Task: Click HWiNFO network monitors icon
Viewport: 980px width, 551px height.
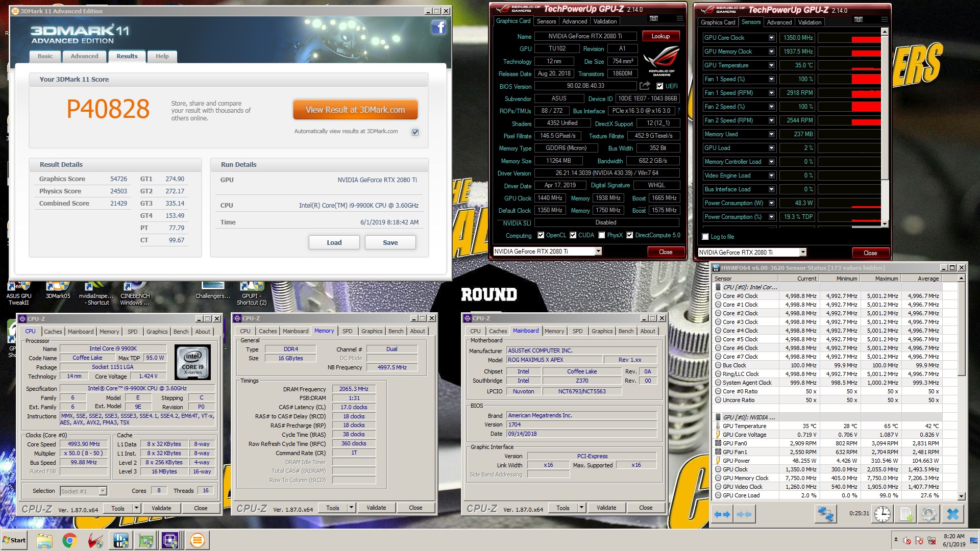Action: (x=825, y=514)
